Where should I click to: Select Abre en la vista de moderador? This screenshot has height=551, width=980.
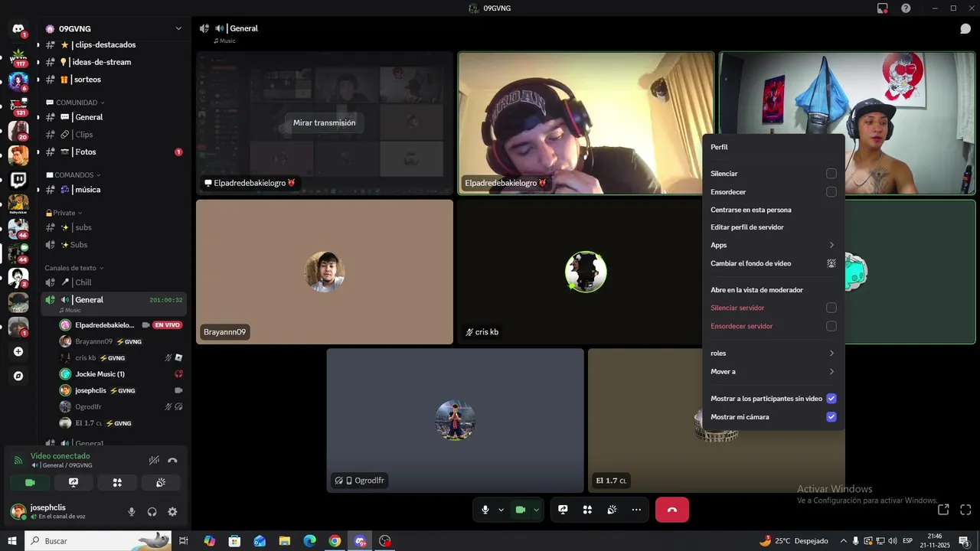773,290
